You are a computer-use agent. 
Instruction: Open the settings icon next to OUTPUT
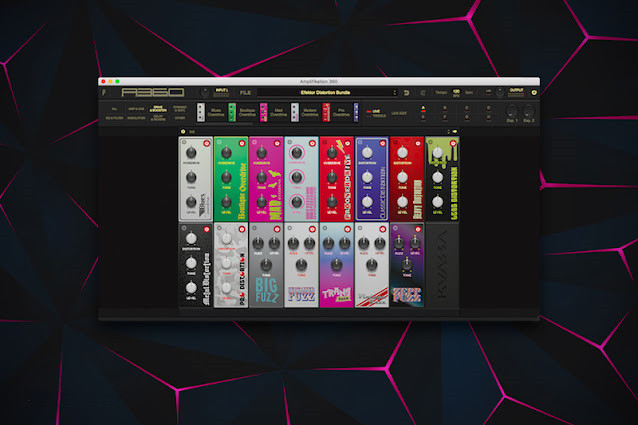tap(534, 93)
